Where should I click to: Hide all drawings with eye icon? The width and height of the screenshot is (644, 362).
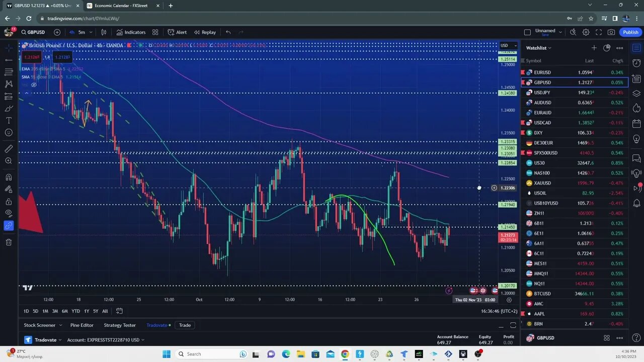coord(9,214)
